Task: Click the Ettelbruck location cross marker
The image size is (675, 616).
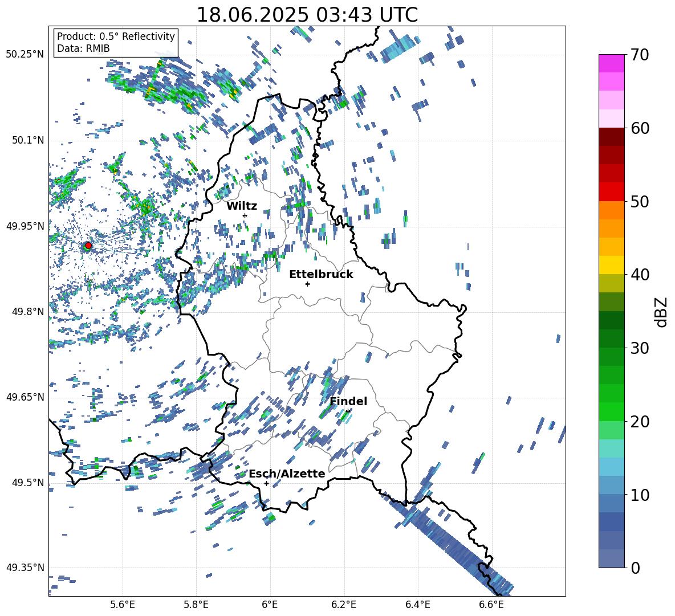Action: 307,284
